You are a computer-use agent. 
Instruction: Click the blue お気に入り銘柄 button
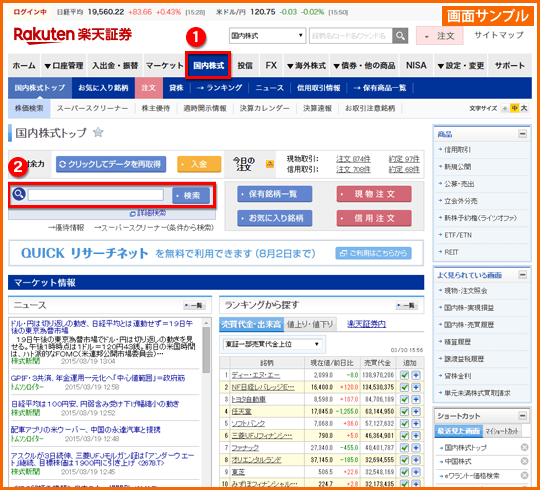[274, 218]
